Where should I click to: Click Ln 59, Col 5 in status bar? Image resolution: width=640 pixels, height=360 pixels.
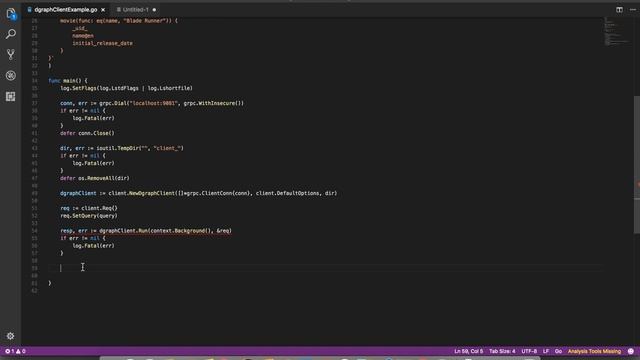pyautogui.click(x=468, y=351)
